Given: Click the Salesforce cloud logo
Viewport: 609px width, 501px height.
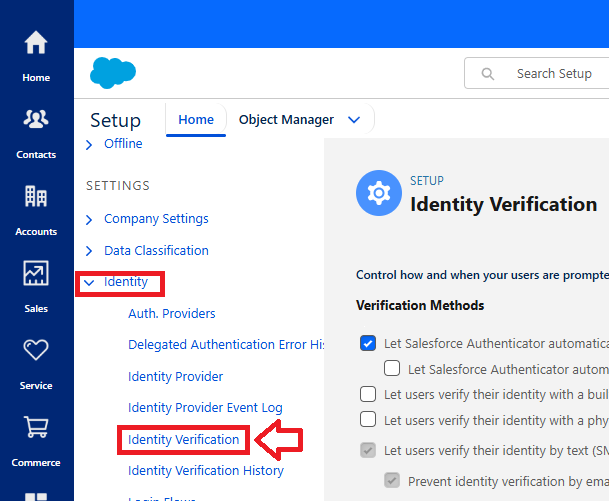Looking at the screenshot, I should pos(112,73).
